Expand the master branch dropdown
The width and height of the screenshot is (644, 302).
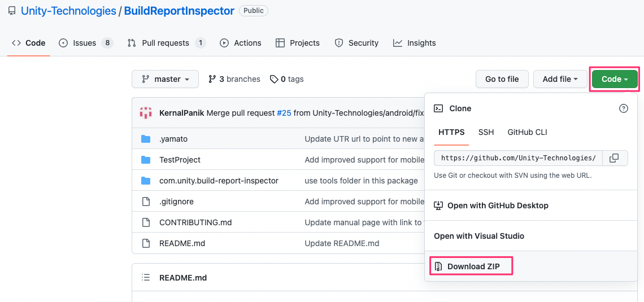pyautogui.click(x=165, y=79)
